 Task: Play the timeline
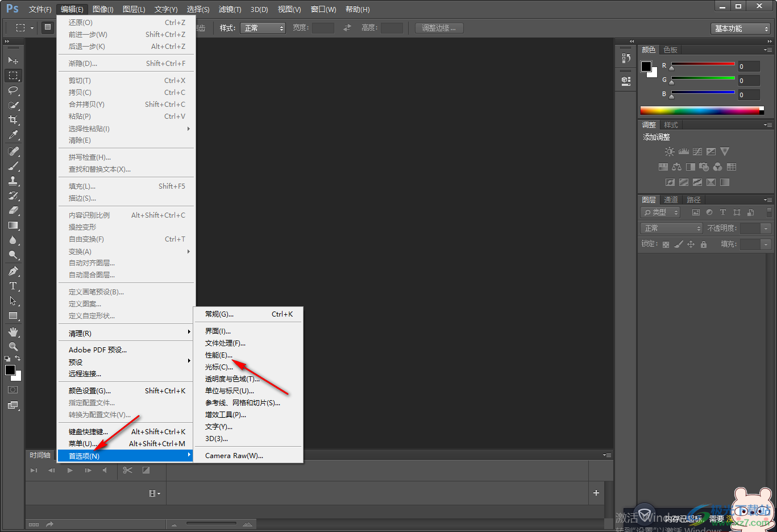pyautogui.click(x=70, y=470)
